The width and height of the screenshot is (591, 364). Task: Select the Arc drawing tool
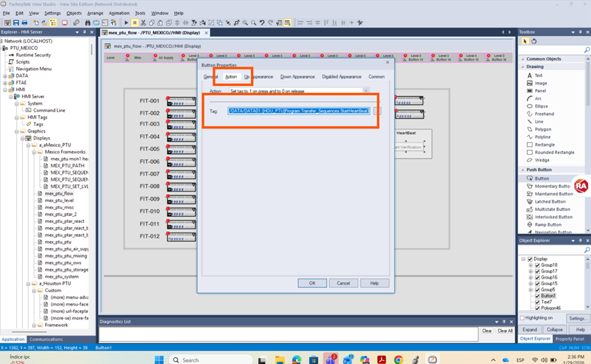point(538,98)
